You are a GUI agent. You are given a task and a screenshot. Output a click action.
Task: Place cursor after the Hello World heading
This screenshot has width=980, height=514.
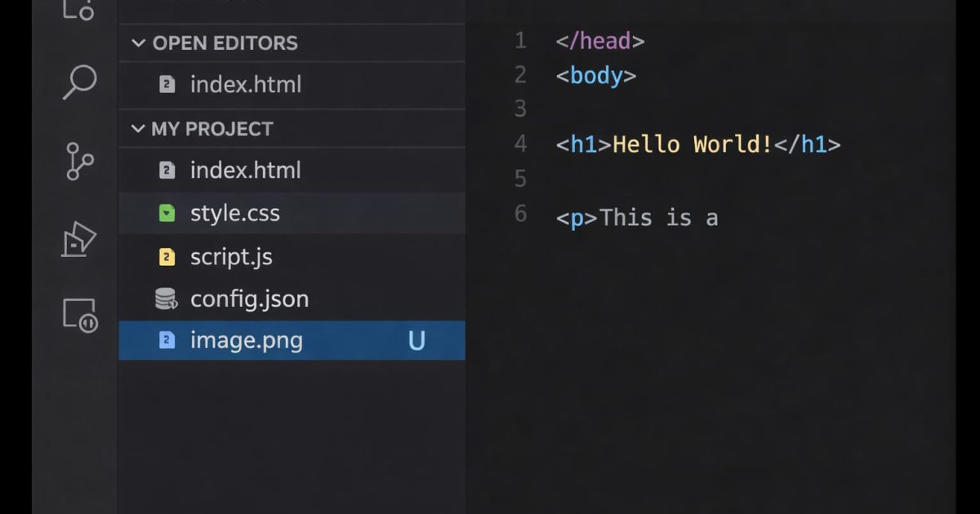(x=844, y=144)
